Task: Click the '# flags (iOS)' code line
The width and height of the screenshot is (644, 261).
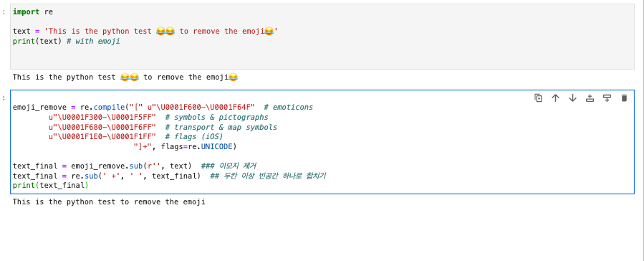Action: point(135,136)
